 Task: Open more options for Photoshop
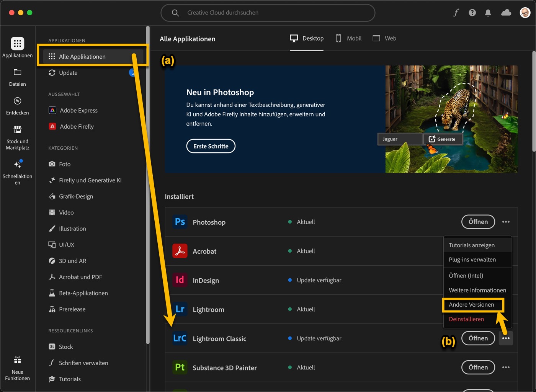pyautogui.click(x=506, y=222)
